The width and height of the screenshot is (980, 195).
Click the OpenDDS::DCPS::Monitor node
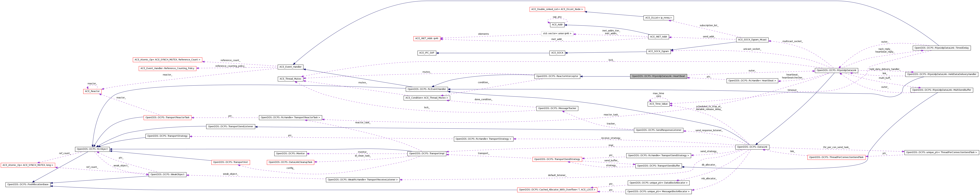click(x=290, y=154)
